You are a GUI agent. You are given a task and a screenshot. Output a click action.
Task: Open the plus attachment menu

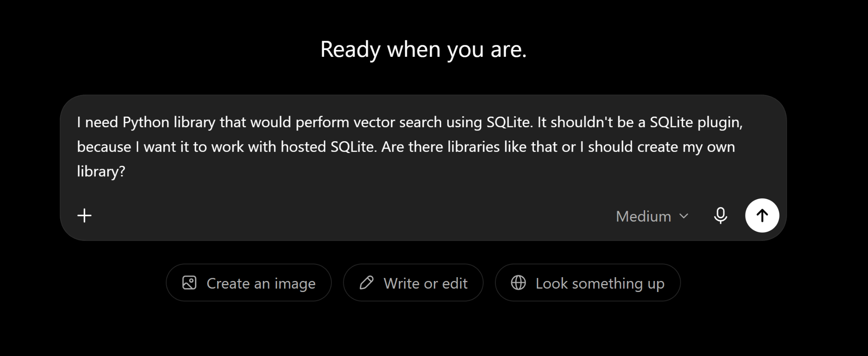[84, 216]
